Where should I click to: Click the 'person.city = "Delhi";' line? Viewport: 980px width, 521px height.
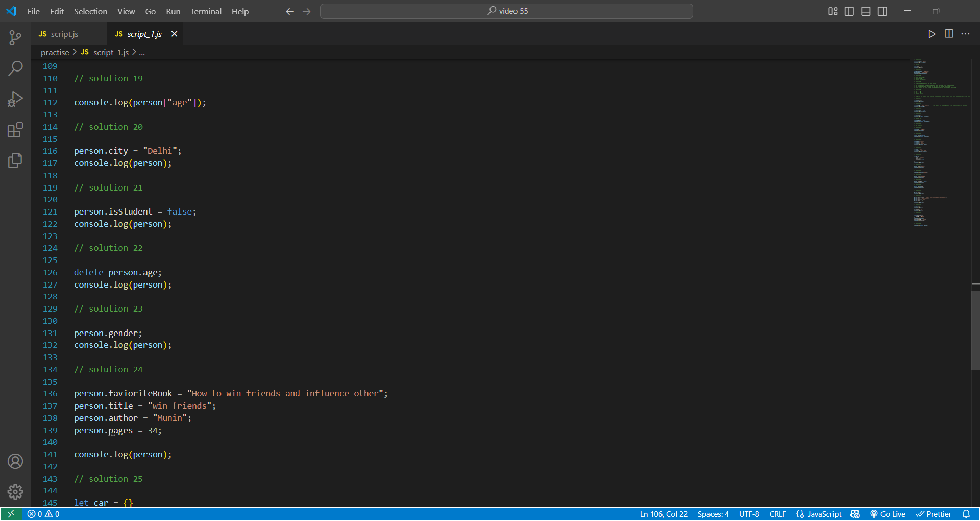click(128, 151)
